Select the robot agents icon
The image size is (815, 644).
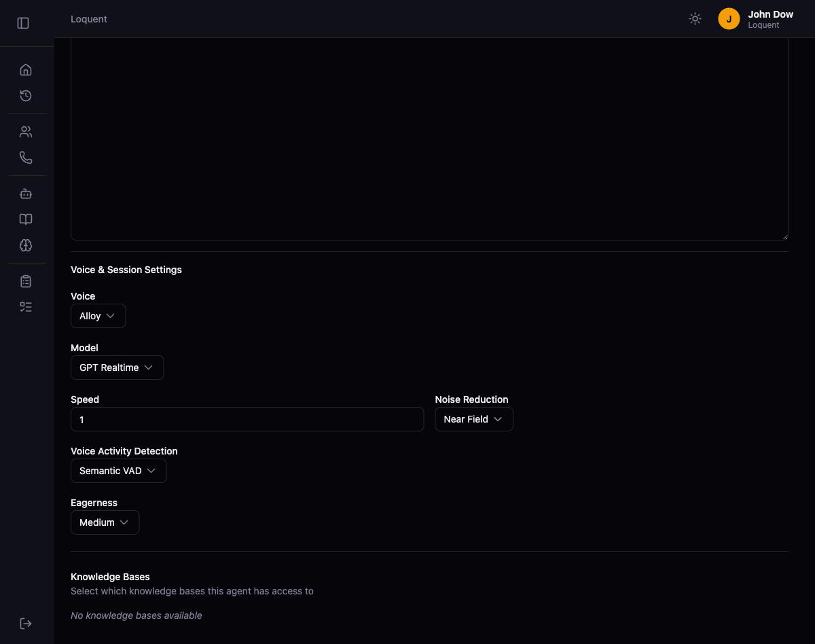tap(26, 194)
